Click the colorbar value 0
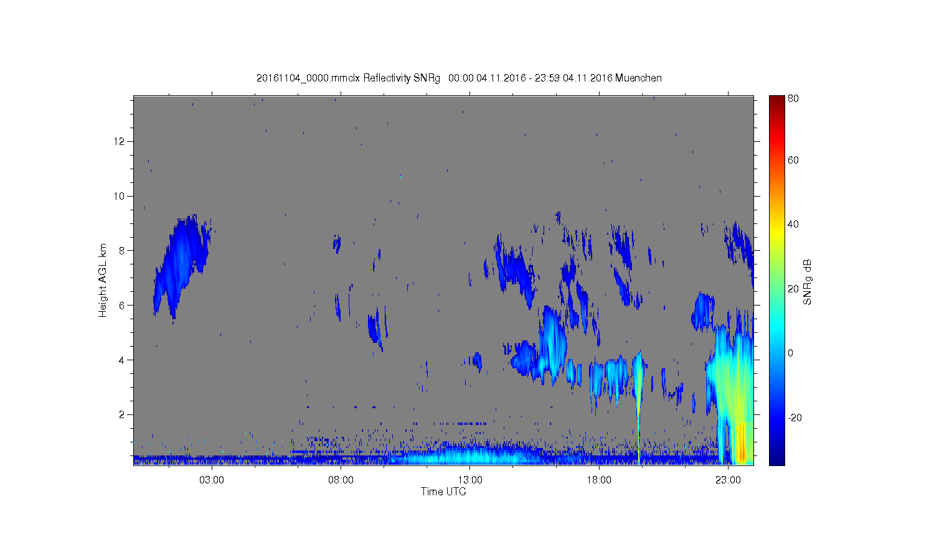Viewport: 934px width, 560px height. tap(791, 353)
